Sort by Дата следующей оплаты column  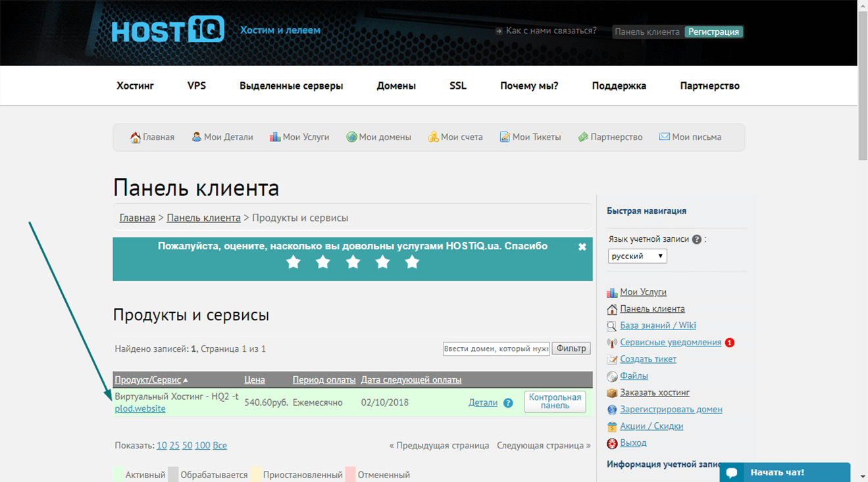[x=411, y=379]
